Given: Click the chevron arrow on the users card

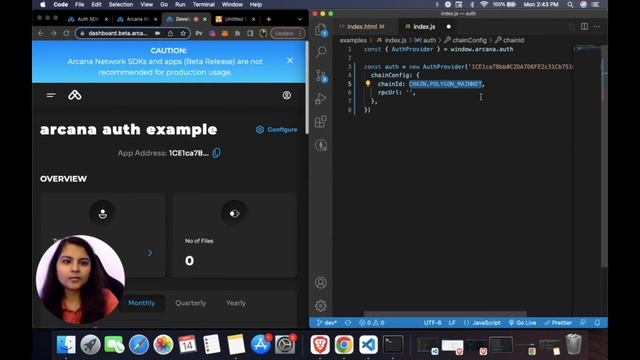Looking at the screenshot, I should [150, 253].
